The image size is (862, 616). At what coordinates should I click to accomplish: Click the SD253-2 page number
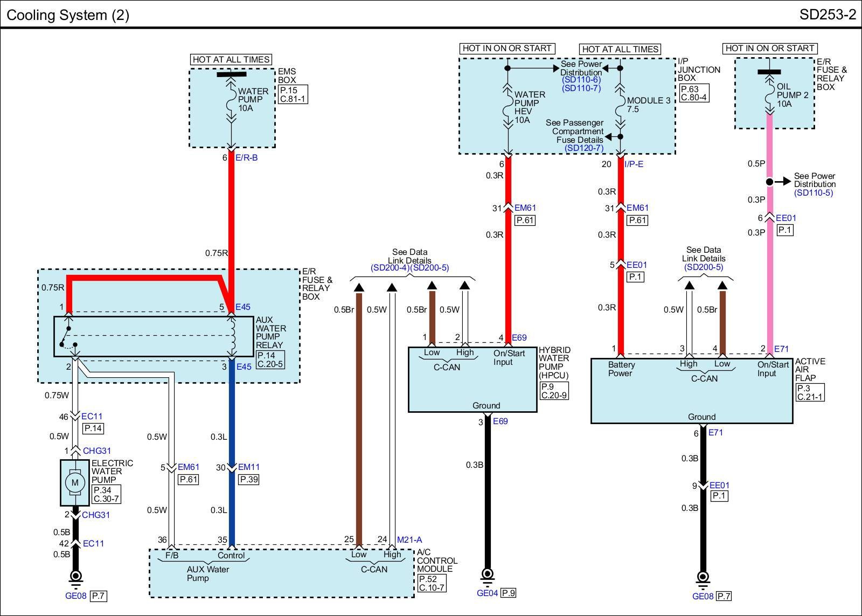click(x=827, y=15)
